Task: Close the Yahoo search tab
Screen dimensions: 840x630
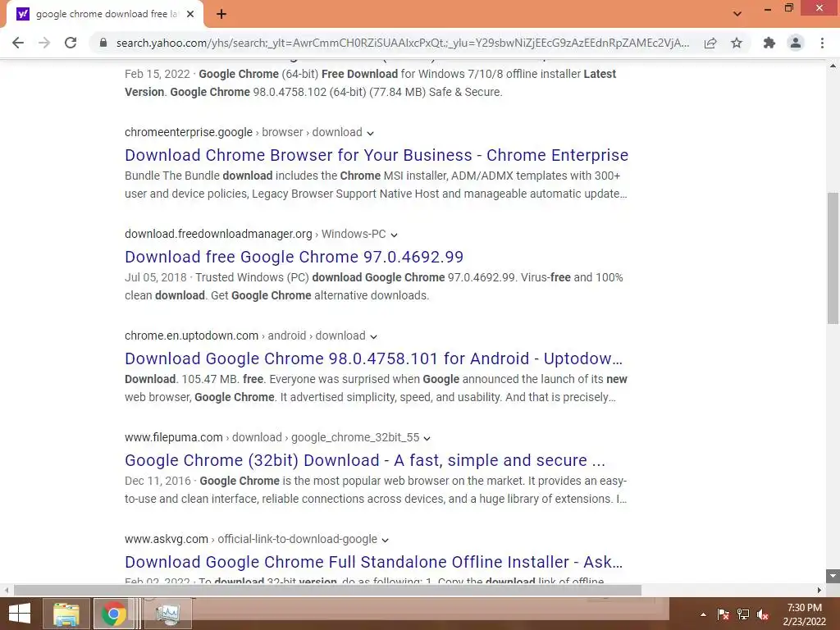Action: click(x=190, y=14)
